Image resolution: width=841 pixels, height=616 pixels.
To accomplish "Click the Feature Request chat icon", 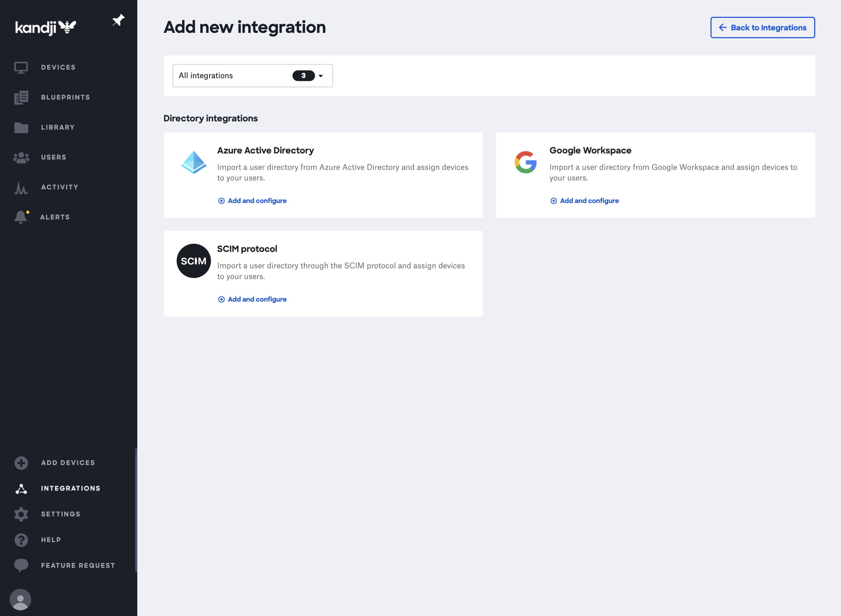I will click(21, 565).
